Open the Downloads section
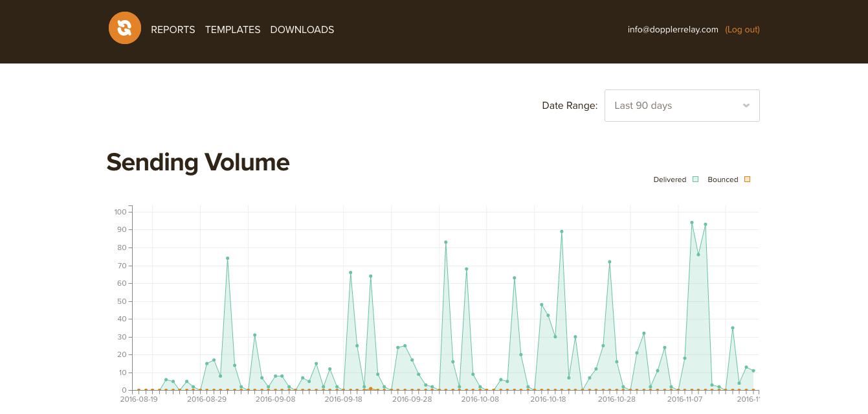The image size is (868, 414). (x=302, y=30)
